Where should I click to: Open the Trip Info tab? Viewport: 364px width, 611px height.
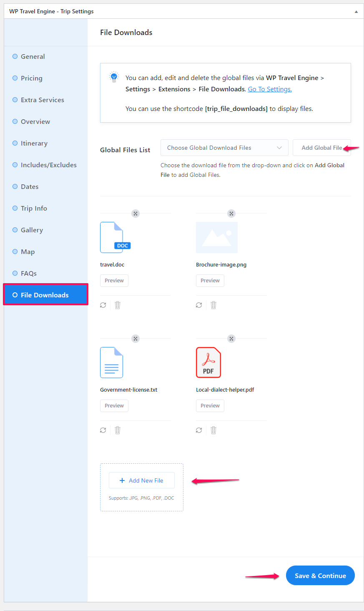pyautogui.click(x=46, y=209)
